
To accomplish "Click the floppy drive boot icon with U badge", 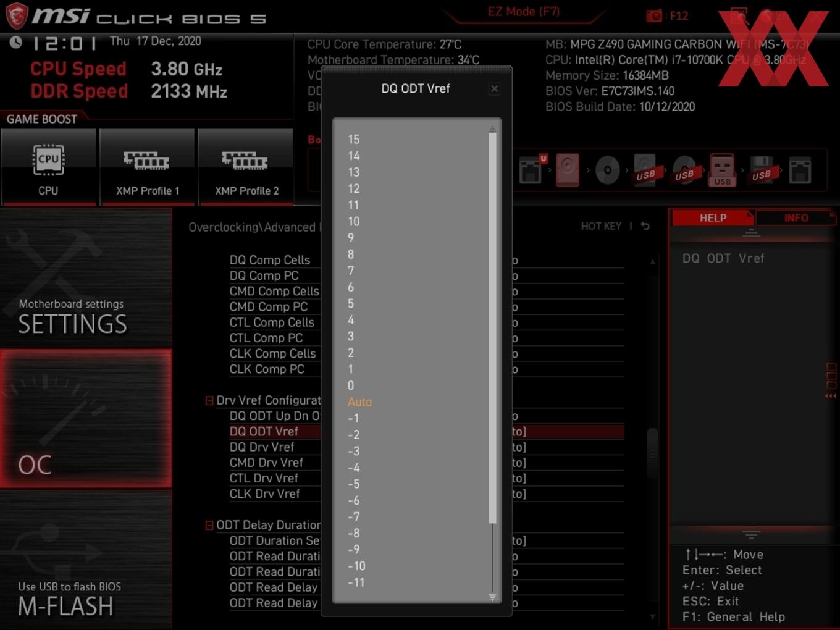I will coord(532,169).
